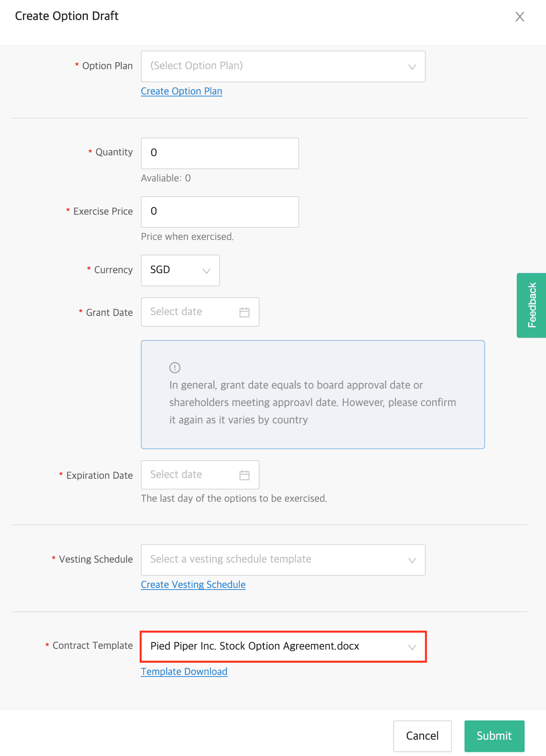Click the Contract Template dropdown chevron
Screen dimensions: 546x756
click(412, 648)
